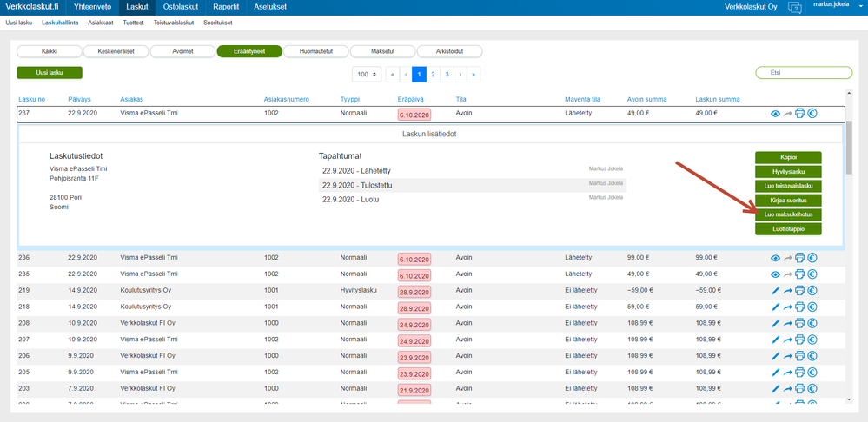The width and height of the screenshot is (868, 422).
Task: Click the green Uusi lasku button
Action: coord(50,72)
